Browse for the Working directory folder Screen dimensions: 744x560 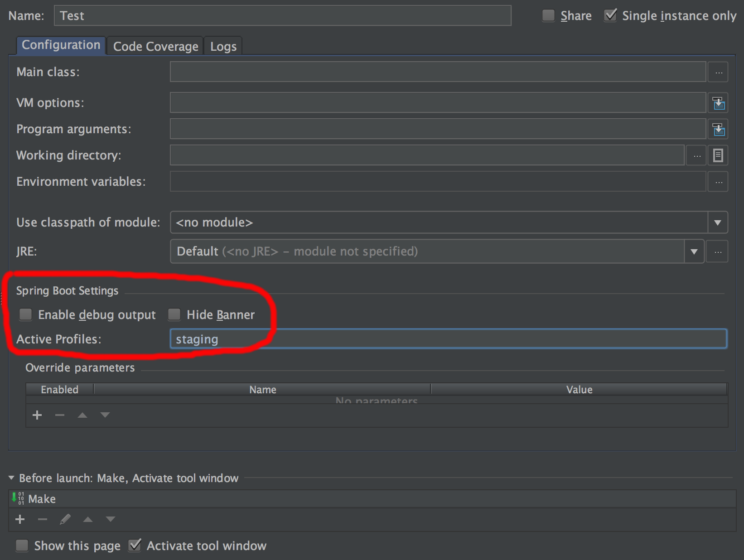point(696,156)
